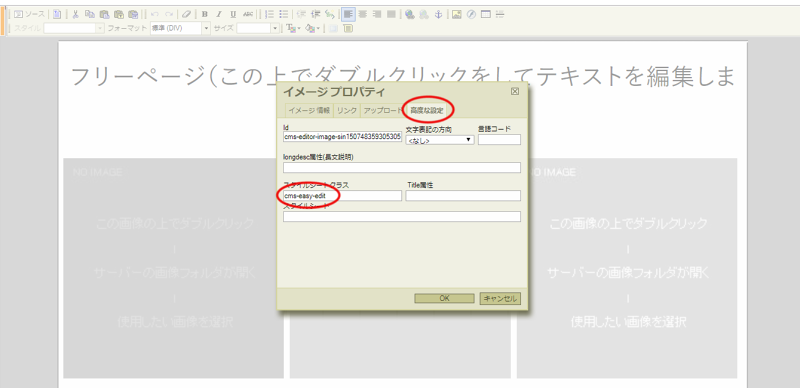Open the フォーマット (Format) dropdown

click(x=180, y=29)
